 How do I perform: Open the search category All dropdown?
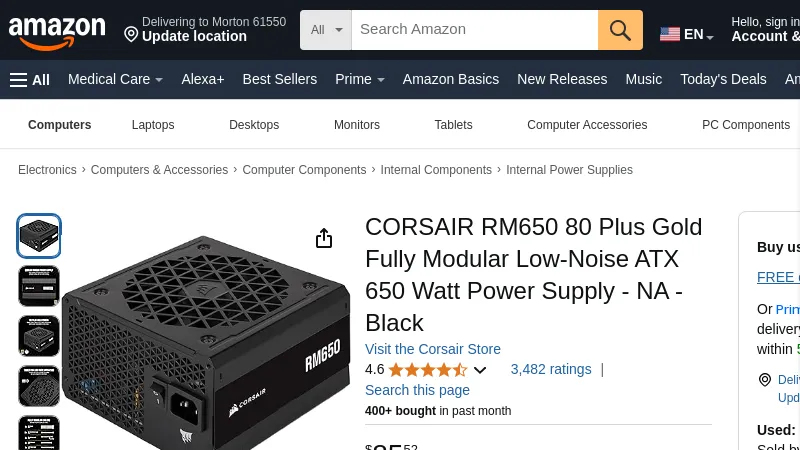[326, 30]
